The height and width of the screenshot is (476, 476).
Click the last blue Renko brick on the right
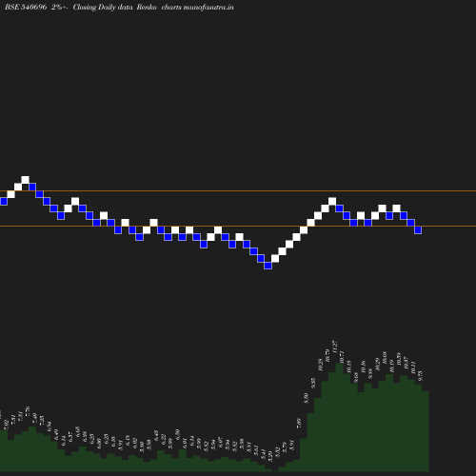coord(418,229)
